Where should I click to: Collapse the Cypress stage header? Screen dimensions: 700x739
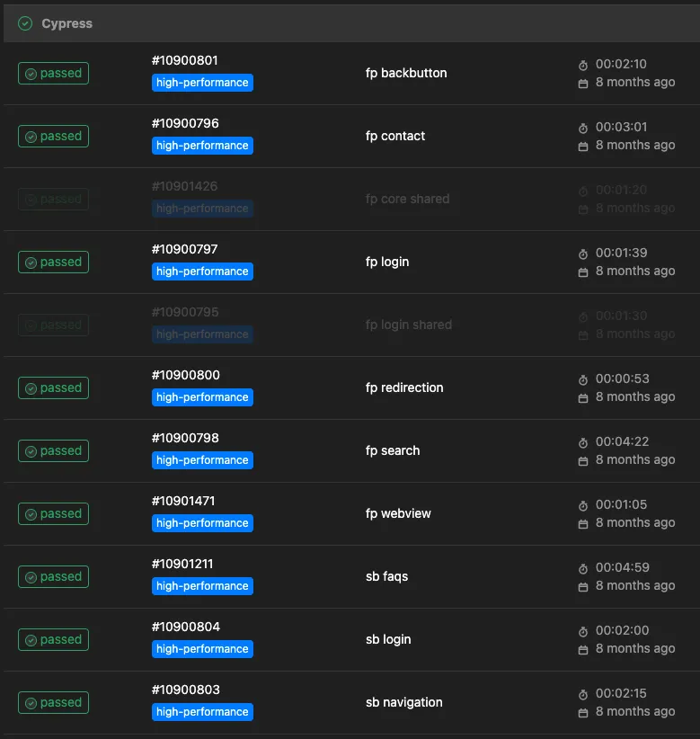click(x=351, y=23)
